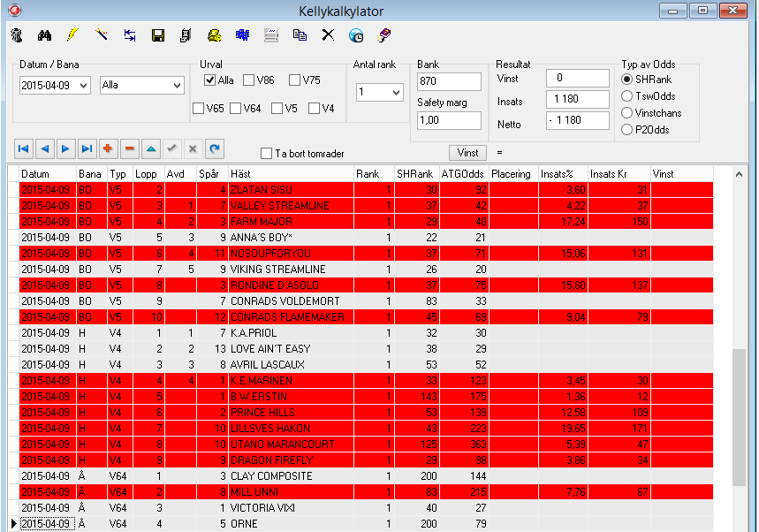The image size is (759, 532).
Task: Click the red circular app icon in title bar
Action: pyautogui.click(x=15, y=11)
